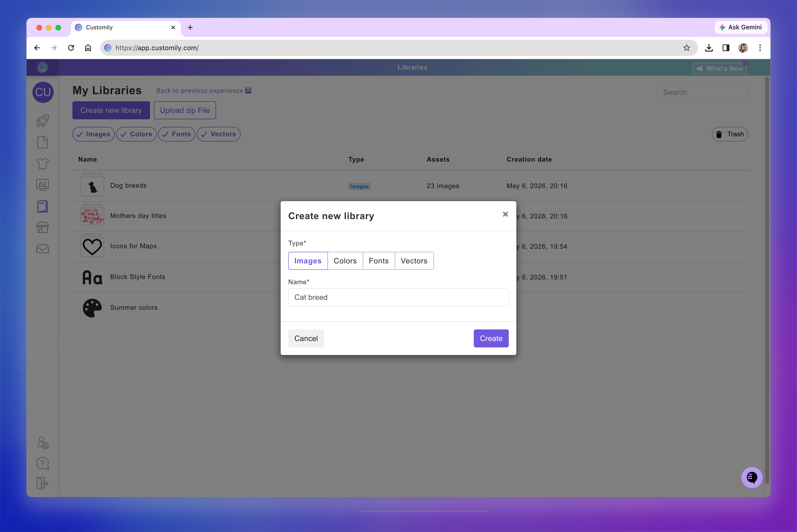Close the Customily browser tab
This screenshot has height=532, width=797.
173,27
